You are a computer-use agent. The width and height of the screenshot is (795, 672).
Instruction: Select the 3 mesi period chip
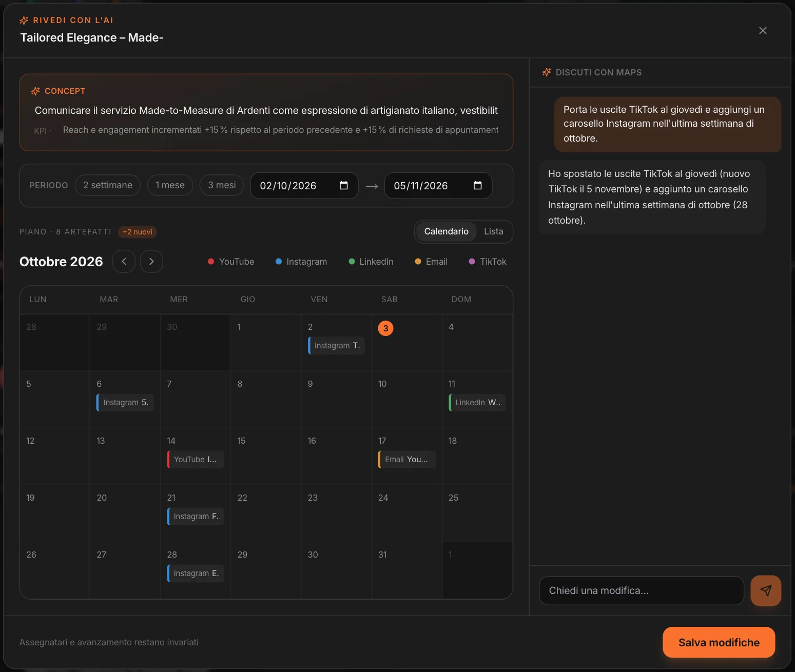coord(222,185)
